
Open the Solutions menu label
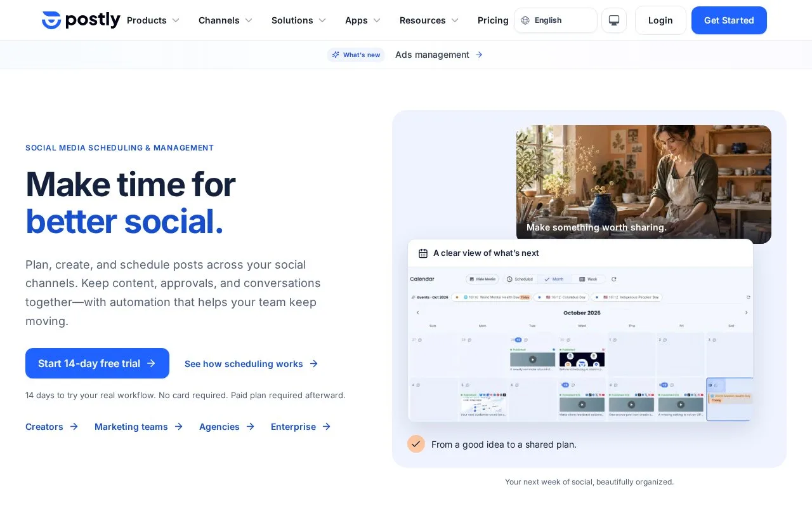(x=292, y=20)
